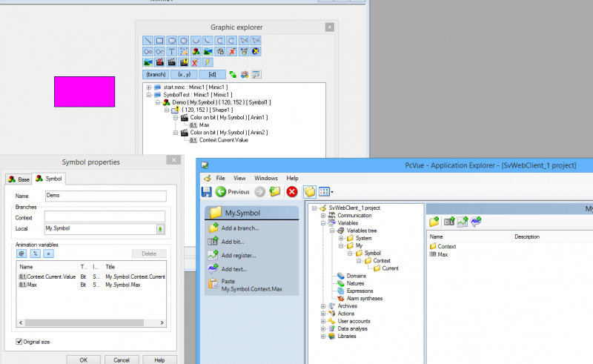Screen dimensions: 593x364
Task: Open the Windows menu
Action: coord(266,178)
